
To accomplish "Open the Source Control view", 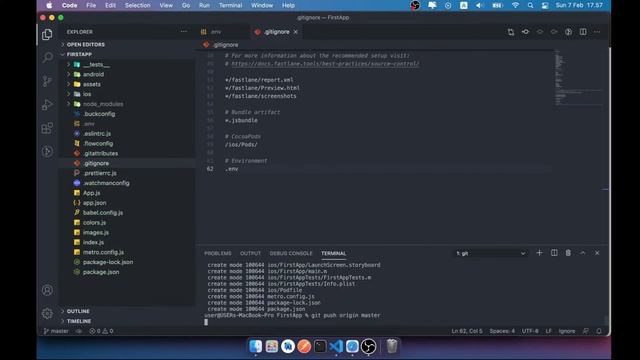I will (x=47, y=81).
